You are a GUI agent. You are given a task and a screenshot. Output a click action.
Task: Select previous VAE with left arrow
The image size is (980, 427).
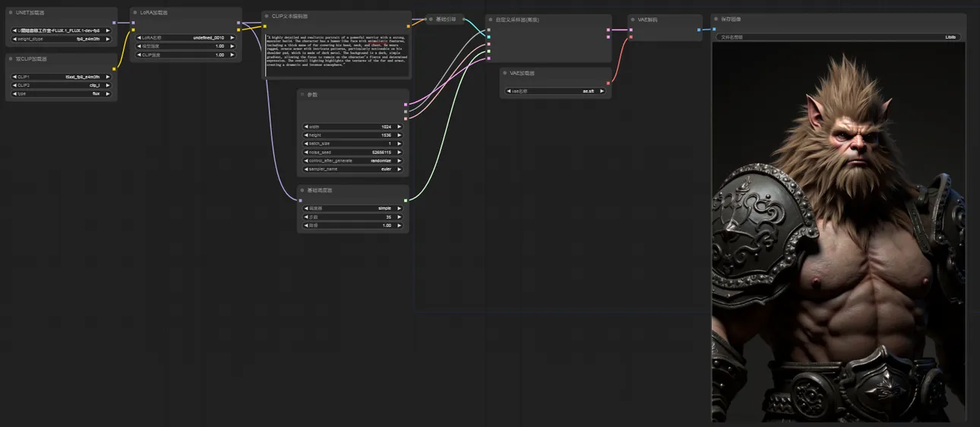point(507,91)
